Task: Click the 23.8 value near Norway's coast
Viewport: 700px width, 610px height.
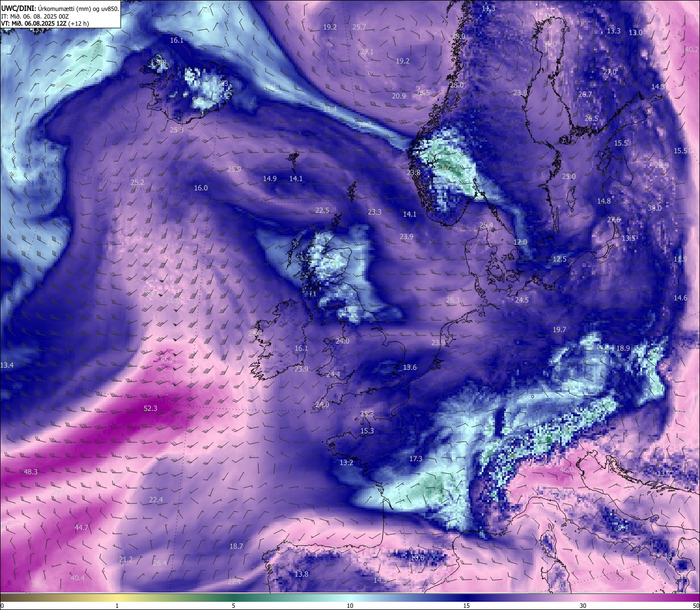Action: [x=413, y=172]
